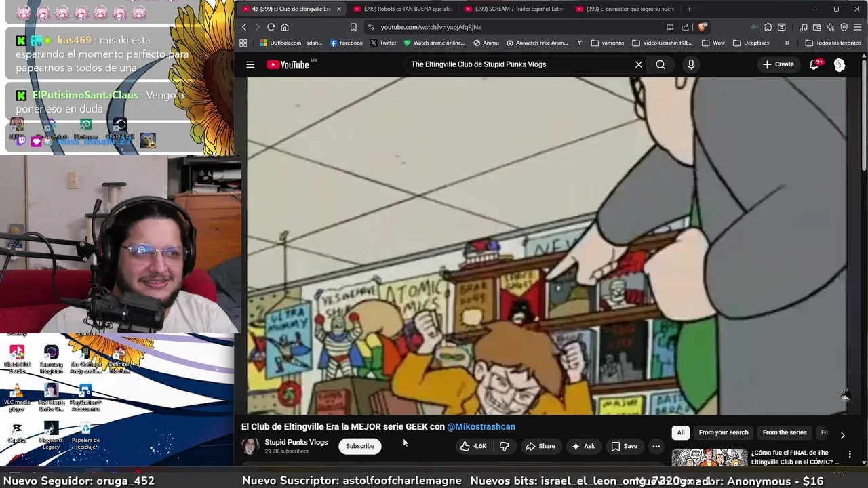Viewport: 868px width, 488px height.
Task: Switch to El animador que logro tab
Action: pos(625,9)
